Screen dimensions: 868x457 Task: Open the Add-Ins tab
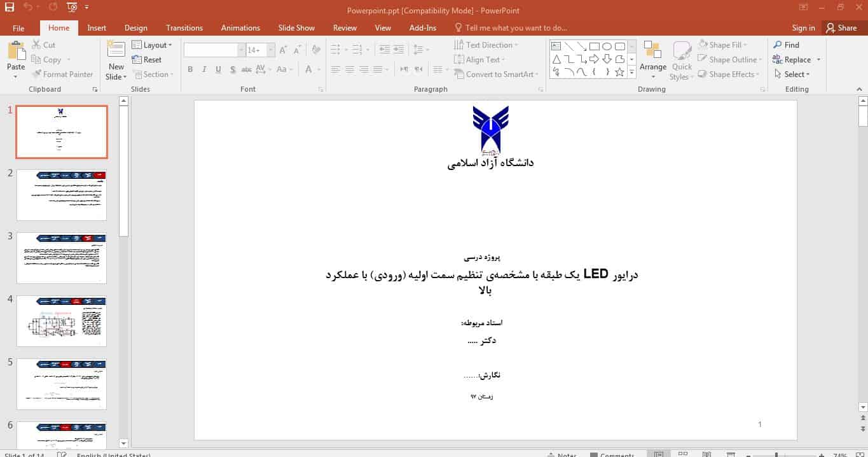[x=423, y=28]
